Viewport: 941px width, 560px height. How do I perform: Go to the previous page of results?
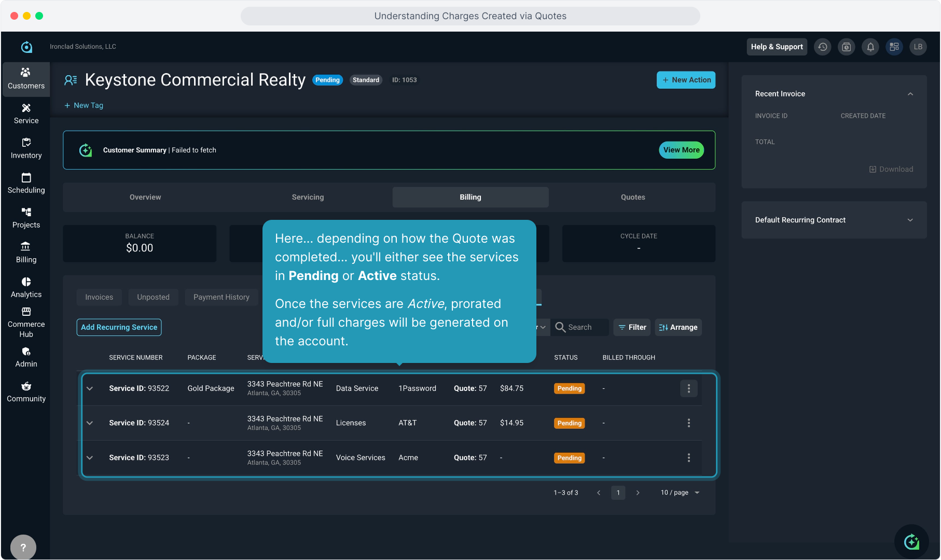(x=599, y=493)
